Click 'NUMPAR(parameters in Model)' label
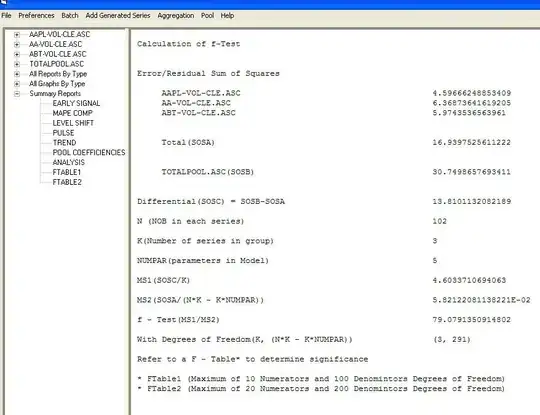Screen dimensions: 540x415 pos(203,260)
